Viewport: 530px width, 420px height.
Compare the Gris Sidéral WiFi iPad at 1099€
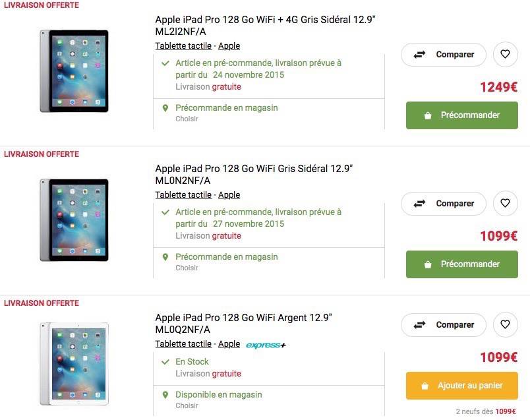point(444,203)
